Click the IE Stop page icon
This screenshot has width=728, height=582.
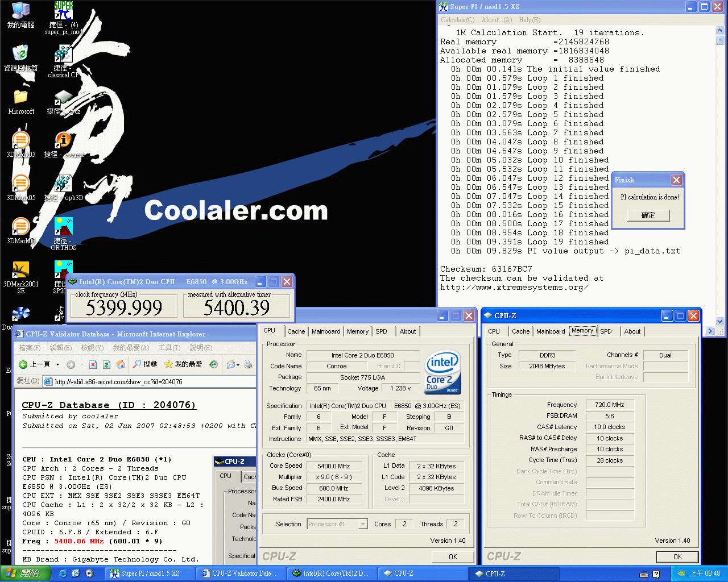point(93,364)
